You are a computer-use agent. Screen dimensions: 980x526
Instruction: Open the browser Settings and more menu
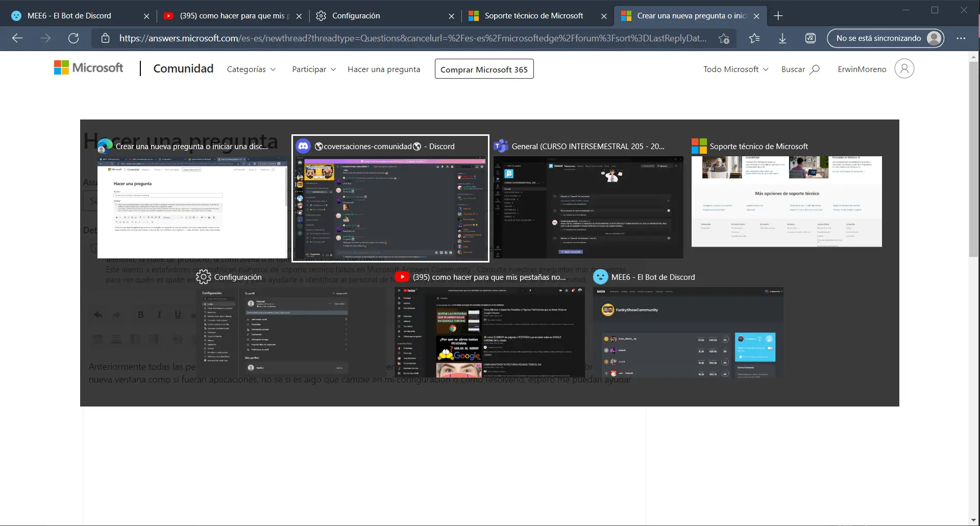(961, 38)
